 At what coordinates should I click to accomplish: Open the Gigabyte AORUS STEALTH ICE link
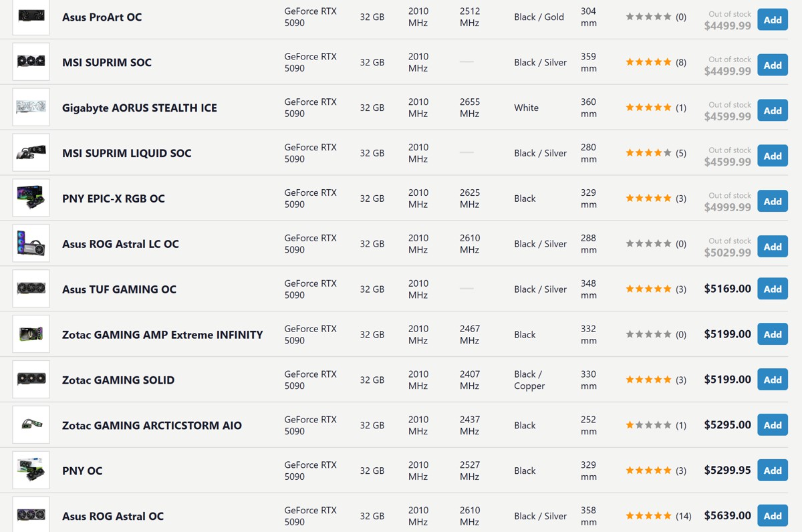(x=140, y=108)
